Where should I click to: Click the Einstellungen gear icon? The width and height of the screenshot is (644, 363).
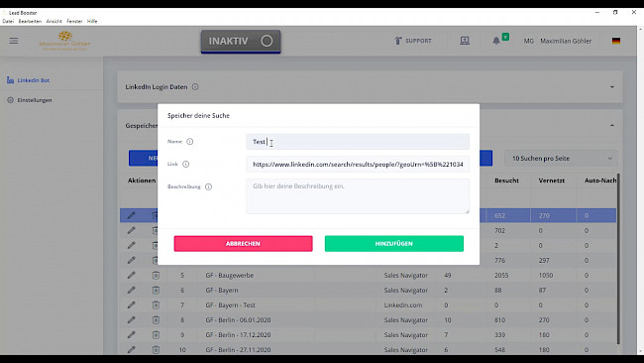click(x=10, y=100)
